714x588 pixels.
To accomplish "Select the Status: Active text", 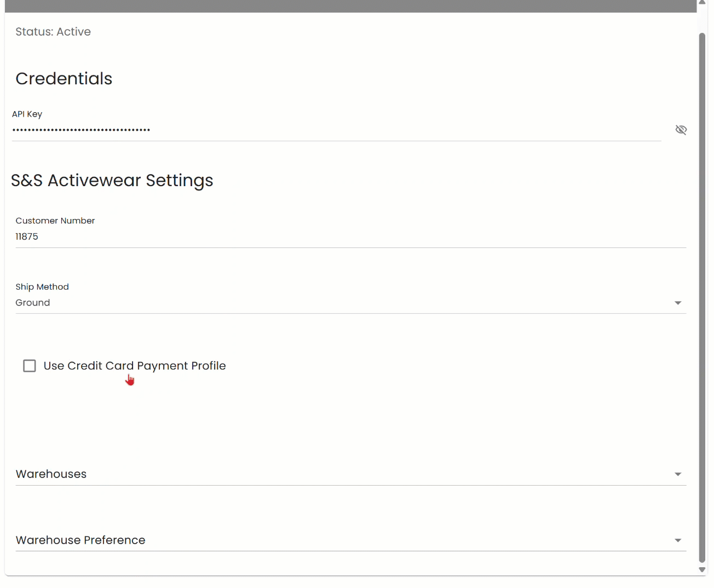I will click(53, 32).
